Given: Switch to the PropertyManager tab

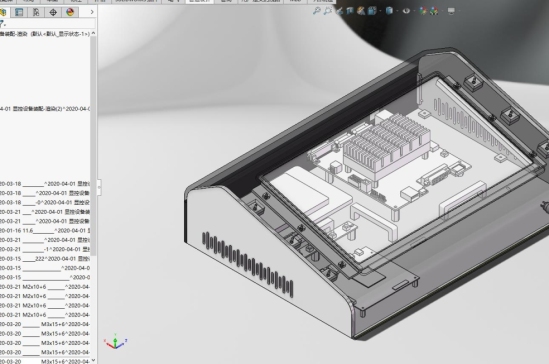Looking at the screenshot, I should [x=19, y=12].
